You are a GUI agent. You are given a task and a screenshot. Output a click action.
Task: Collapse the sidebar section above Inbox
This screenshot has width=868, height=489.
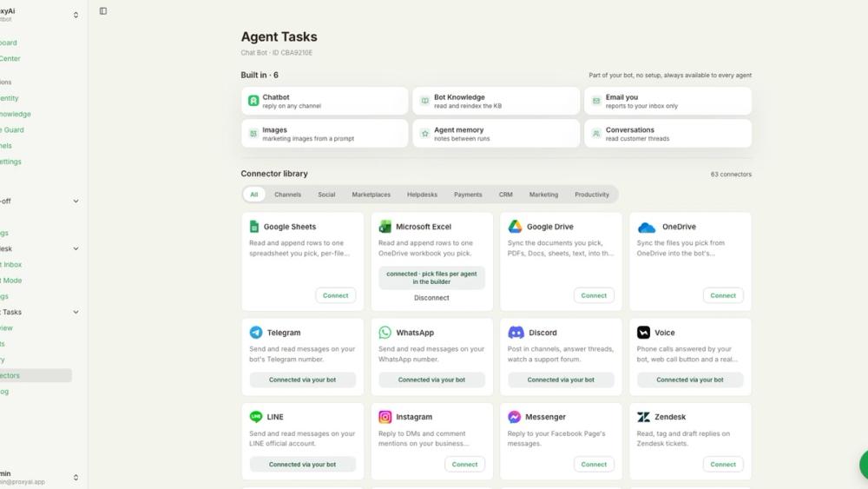click(x=76, y=248)
